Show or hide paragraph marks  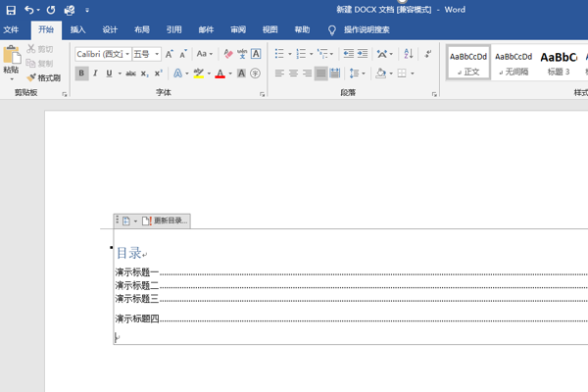click(x=428, y=54)
